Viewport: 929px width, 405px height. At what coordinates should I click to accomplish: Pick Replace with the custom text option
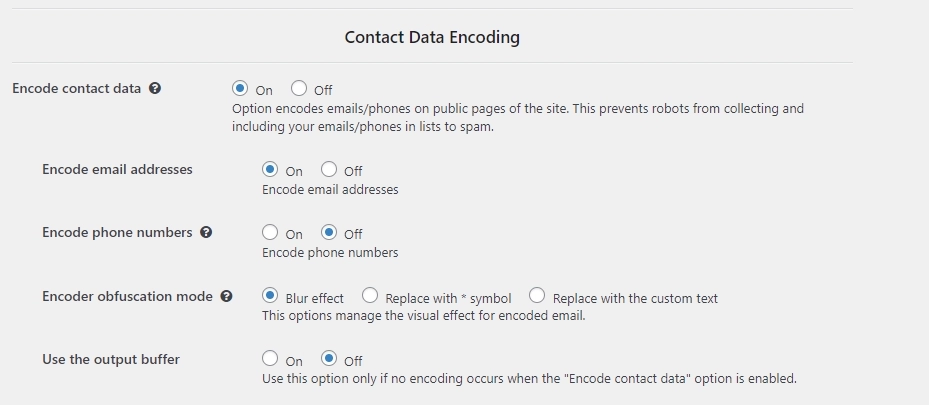[537, 297]
